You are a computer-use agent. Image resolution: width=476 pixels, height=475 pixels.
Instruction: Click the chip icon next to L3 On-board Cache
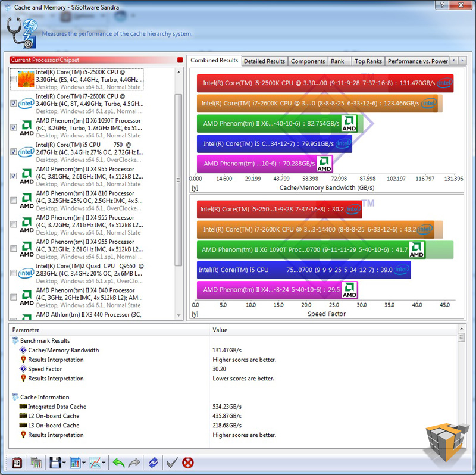coord(23,425)
